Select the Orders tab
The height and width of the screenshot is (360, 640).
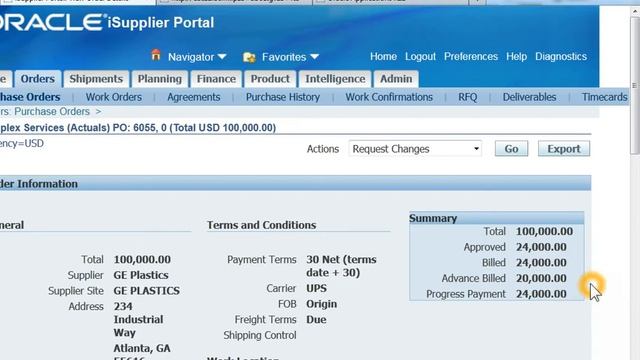pyautogui.click(x=38, y=79)
